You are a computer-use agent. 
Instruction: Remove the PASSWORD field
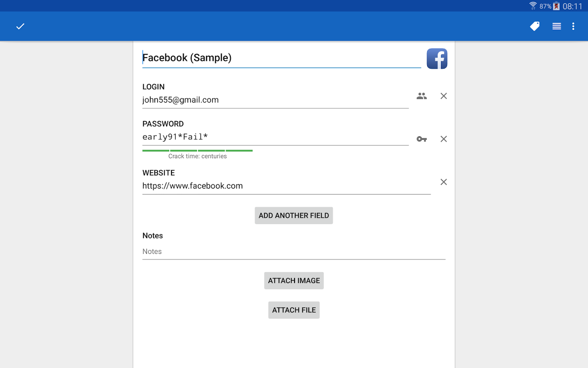point(443,139)
